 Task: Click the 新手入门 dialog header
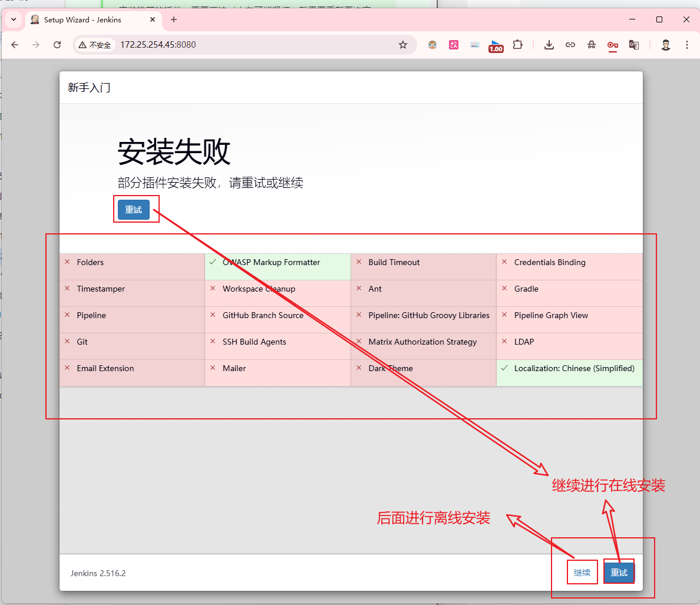pos(90,87)
